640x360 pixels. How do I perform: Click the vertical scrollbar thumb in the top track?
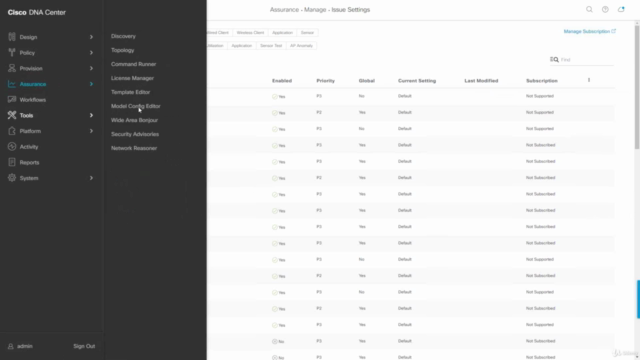(637, 87)
